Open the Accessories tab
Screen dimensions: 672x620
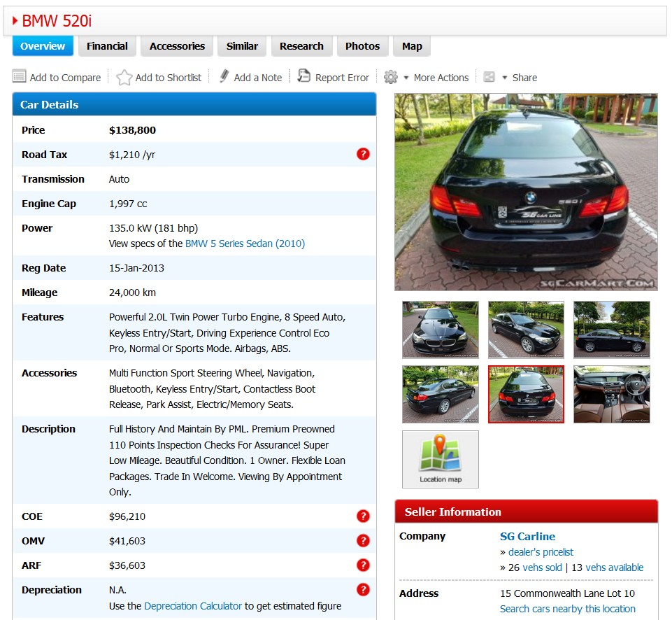[x=177, y=46]
